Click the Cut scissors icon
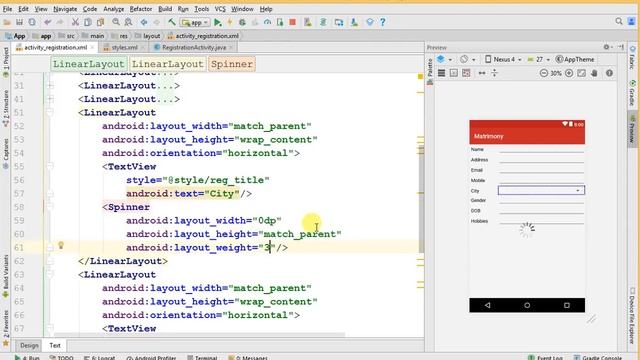Screen dimensions: 640x360 pos(75,22)
